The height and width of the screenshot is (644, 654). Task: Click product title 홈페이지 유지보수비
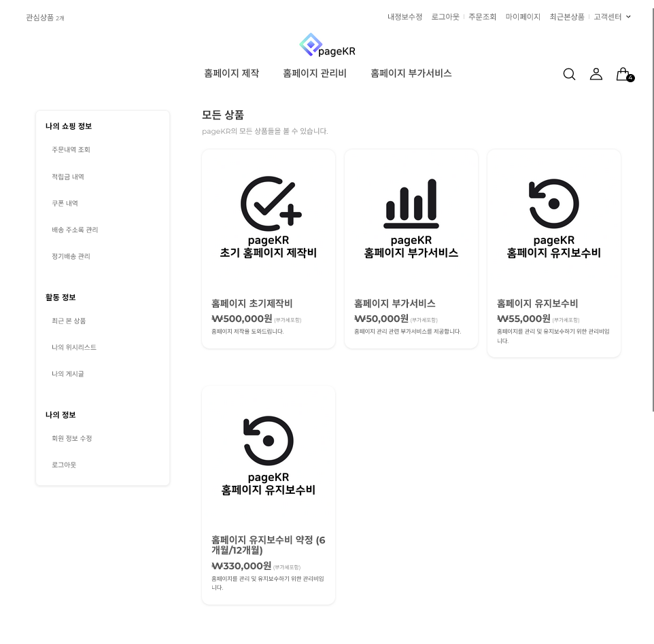point(537,304)
